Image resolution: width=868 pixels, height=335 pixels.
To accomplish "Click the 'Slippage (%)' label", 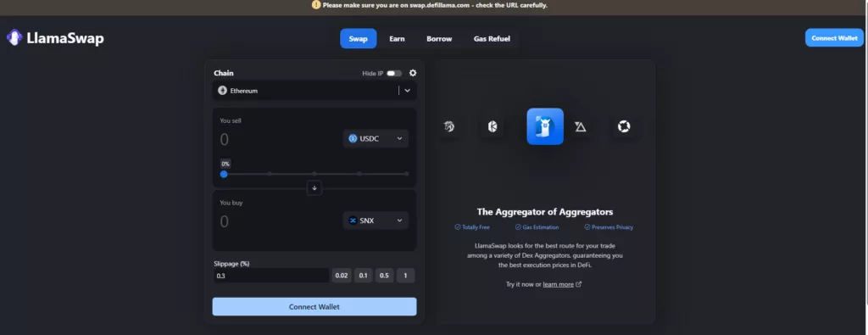I will pyautogui.click(x=231, y=264).
